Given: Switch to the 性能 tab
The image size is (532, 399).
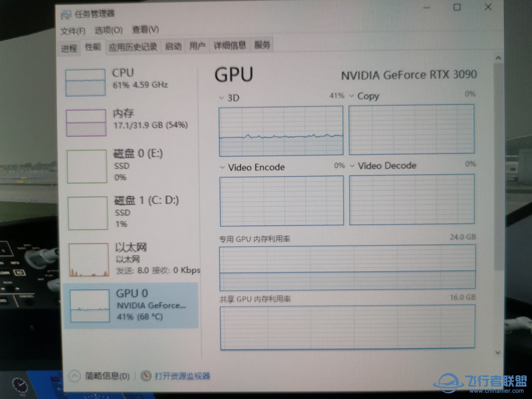Looking at the screenshot, I should (x=93, y=47).
